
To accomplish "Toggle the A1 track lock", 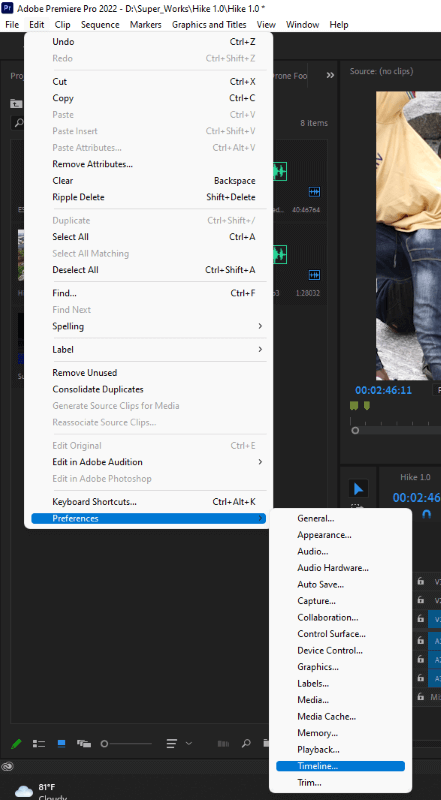I will (x=421, y=641).
